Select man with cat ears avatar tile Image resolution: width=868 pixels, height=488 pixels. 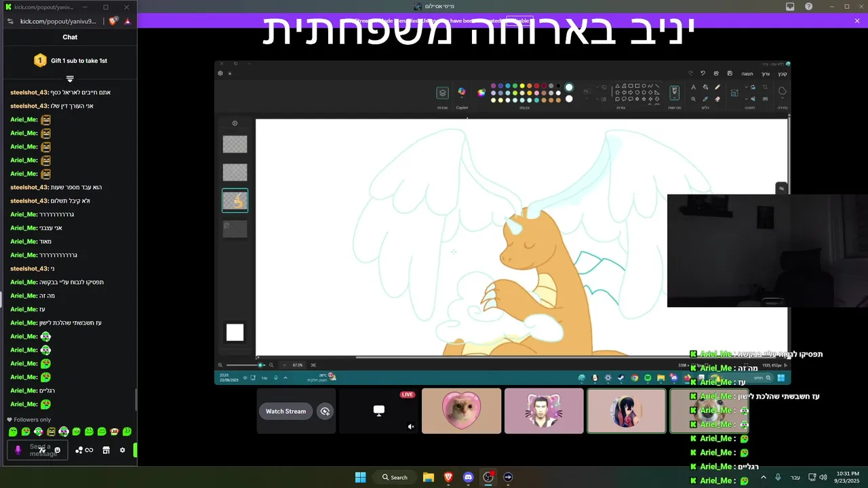click(x=544, y=411)
